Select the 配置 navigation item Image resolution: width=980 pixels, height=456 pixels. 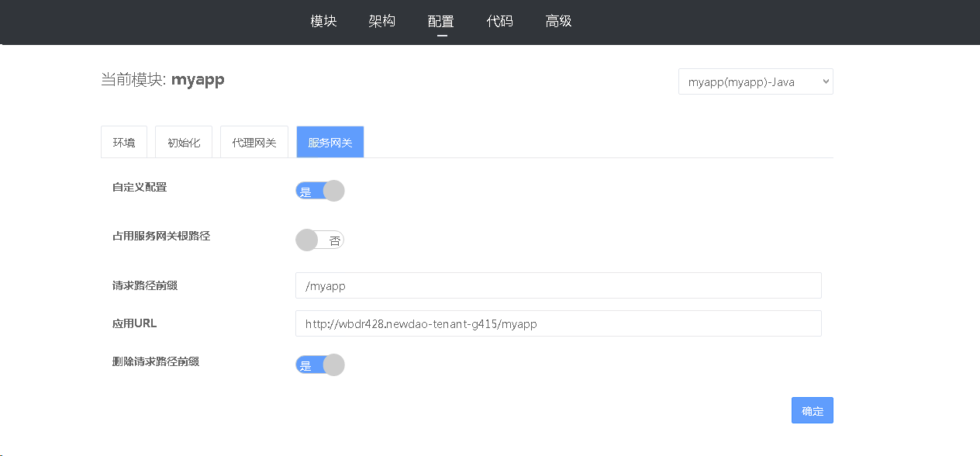point(440,22)
